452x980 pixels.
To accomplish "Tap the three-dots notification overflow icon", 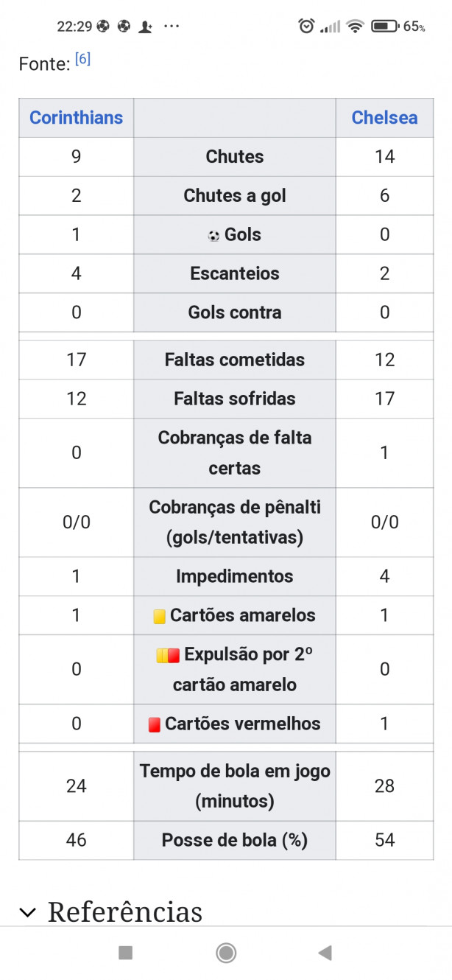I will [172, 27].
